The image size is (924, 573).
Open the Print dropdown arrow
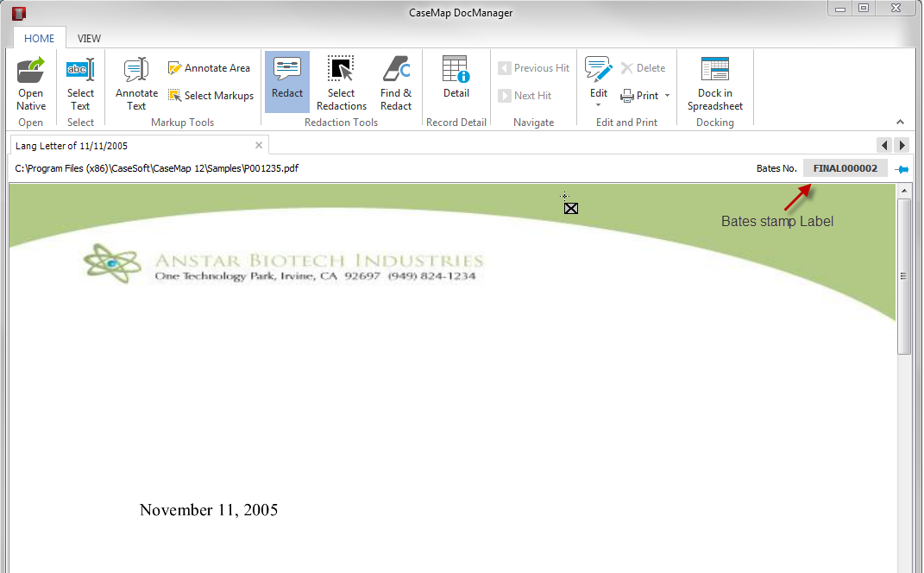coord(668,96)
